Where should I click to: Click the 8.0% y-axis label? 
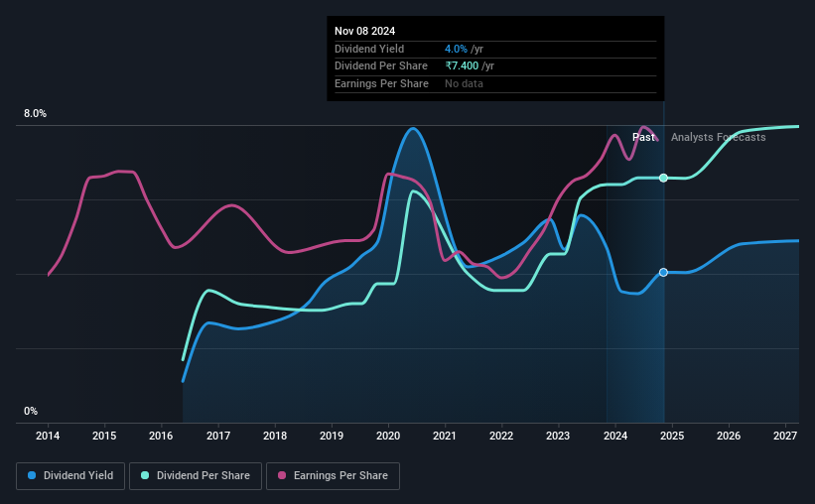(35, 114)
